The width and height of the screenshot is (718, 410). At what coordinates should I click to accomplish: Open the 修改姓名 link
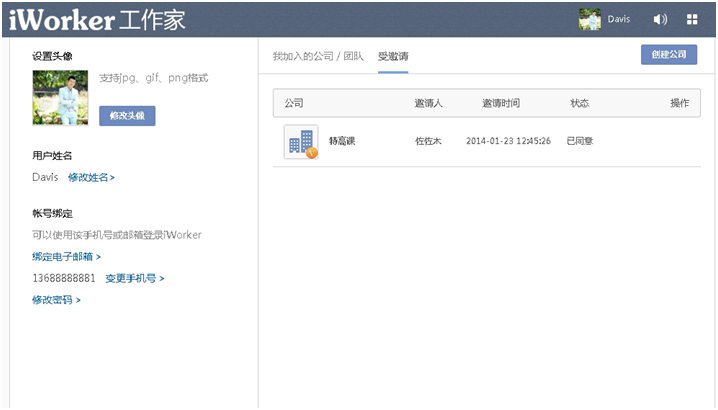point(91,177)
